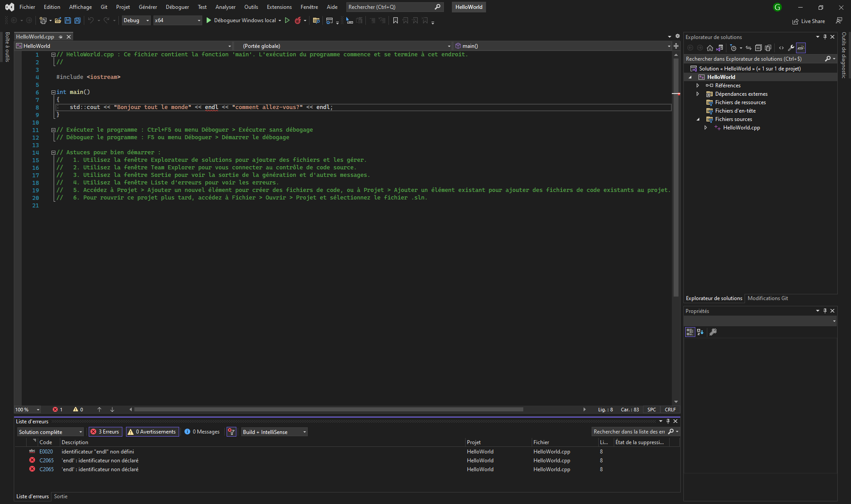Click the Open File folder icon
Screen dimensions: 851x504
(58, 20)
